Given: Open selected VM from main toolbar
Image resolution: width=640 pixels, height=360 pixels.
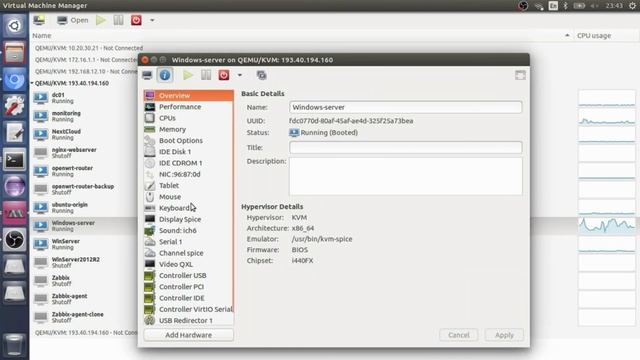Looking at the screenshot, I should [x=73, y=20].
